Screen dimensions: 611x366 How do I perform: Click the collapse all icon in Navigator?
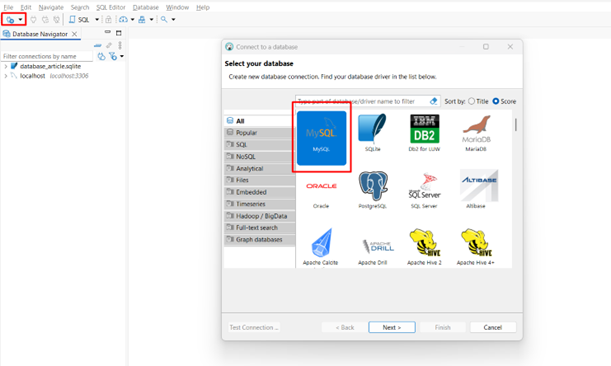[x=97, y=46]
